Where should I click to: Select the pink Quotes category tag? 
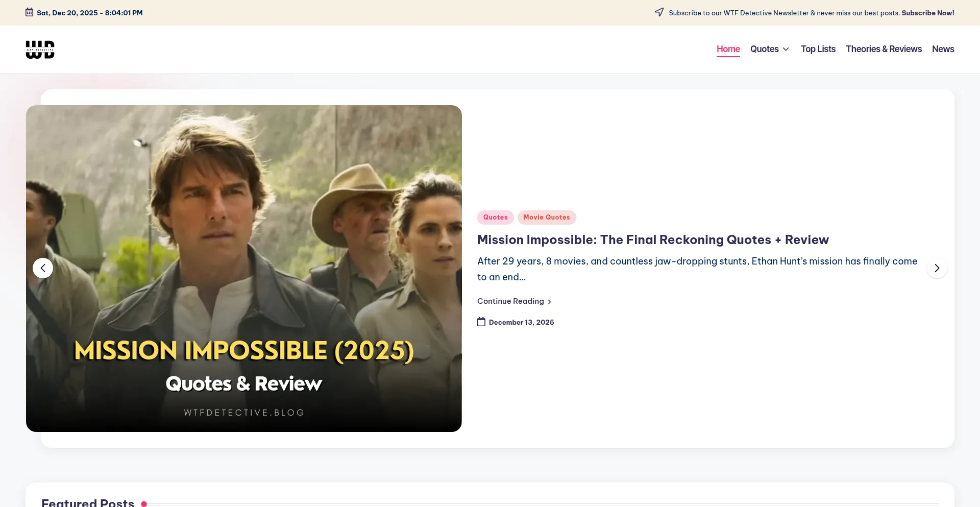[x=495, y=218]
